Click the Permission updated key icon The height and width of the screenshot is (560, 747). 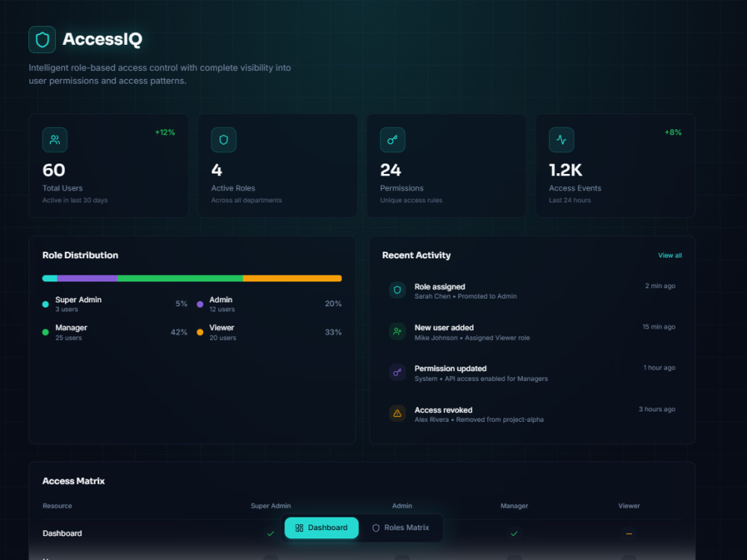397,372
